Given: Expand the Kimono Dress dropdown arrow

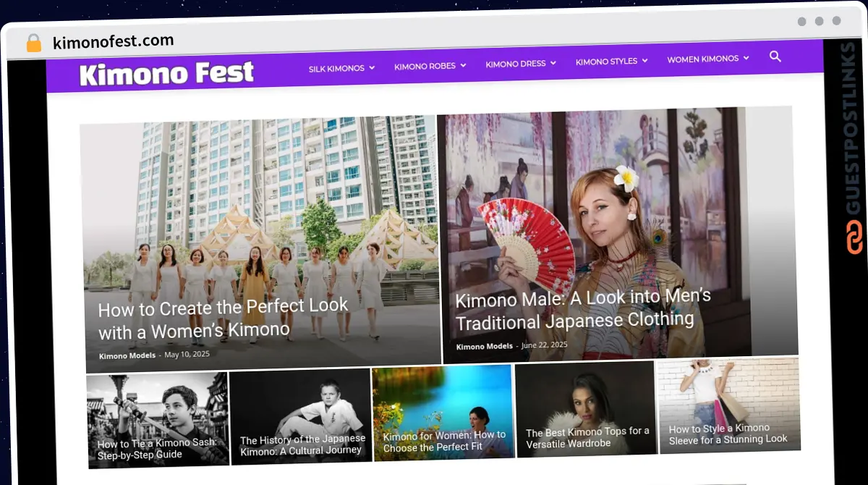Looking at the screenshot, I should pyautogui.click(x=553, y=63).
